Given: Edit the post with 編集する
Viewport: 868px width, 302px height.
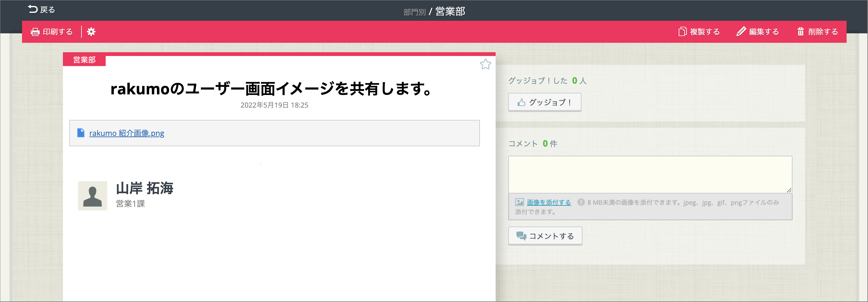Looking at the screenshot, I should (758, 32).
